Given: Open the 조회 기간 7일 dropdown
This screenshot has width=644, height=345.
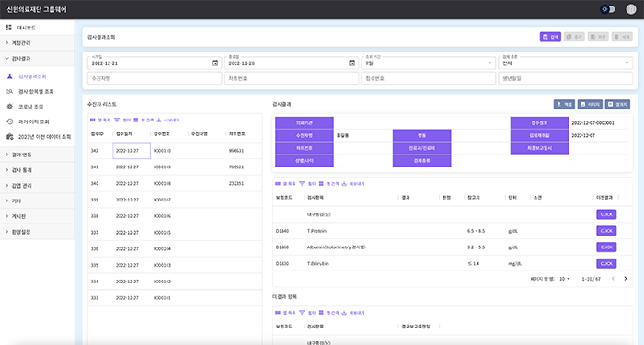Looking at the screenshot, I should 429,63.
